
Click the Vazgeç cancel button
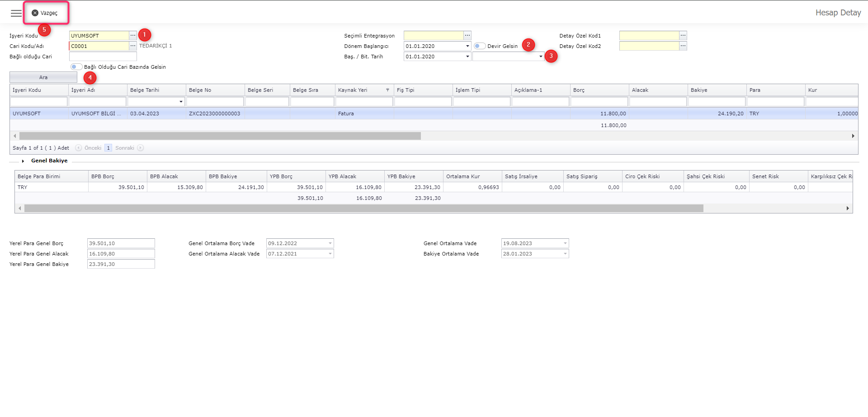pos(45,13)
